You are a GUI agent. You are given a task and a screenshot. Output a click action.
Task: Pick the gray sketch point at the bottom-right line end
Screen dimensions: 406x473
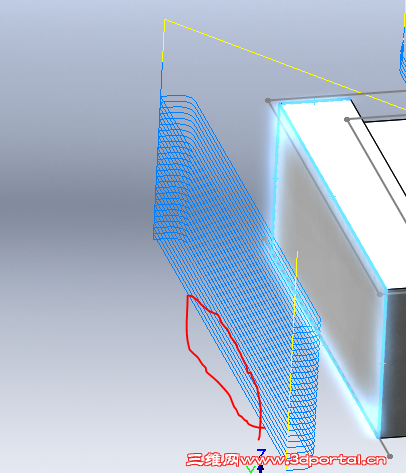[x=390, y=456]
